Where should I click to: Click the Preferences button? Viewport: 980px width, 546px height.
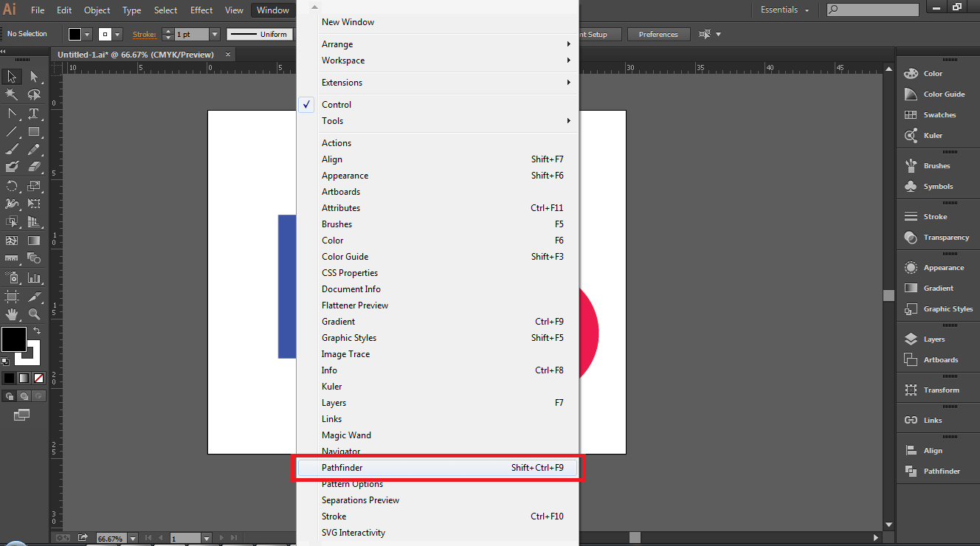coord(658,34)
